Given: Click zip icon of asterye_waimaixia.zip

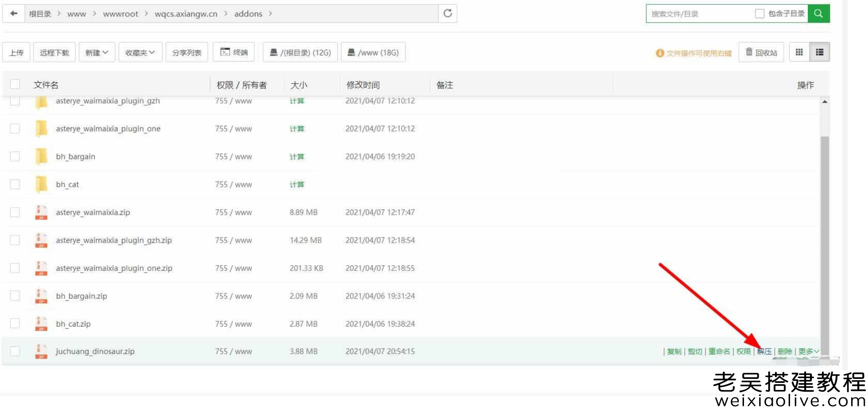Looking at the screenshot, I should click(x=41, y=212).
